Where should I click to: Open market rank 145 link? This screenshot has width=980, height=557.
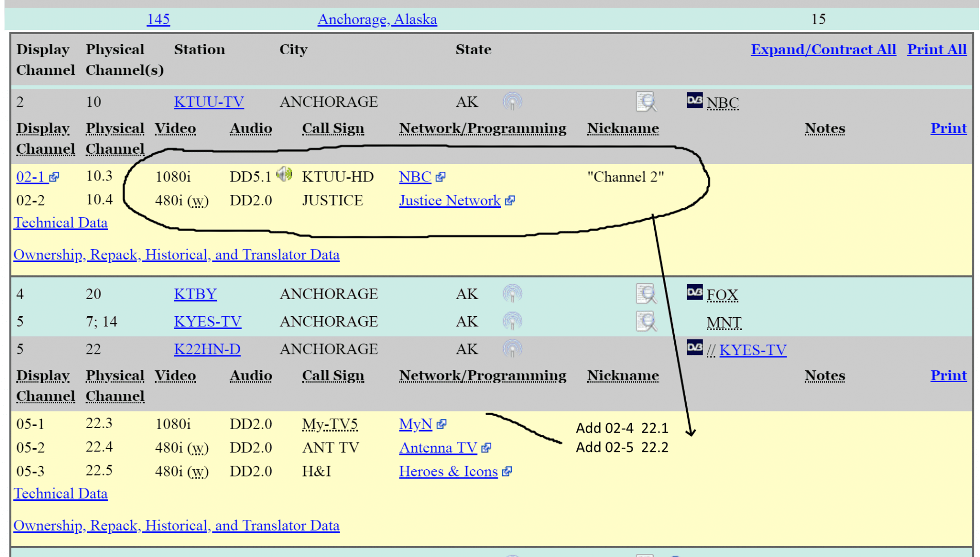tap(158, 19)
